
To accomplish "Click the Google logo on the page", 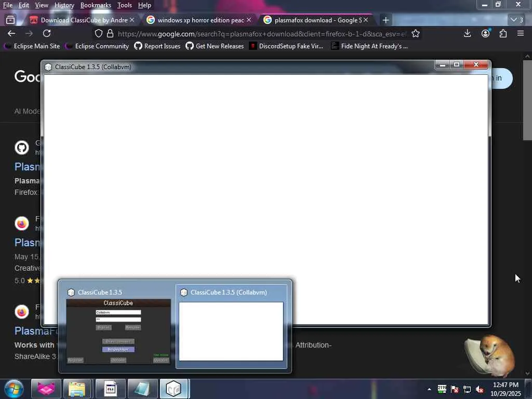I will [x=27, y=77].
